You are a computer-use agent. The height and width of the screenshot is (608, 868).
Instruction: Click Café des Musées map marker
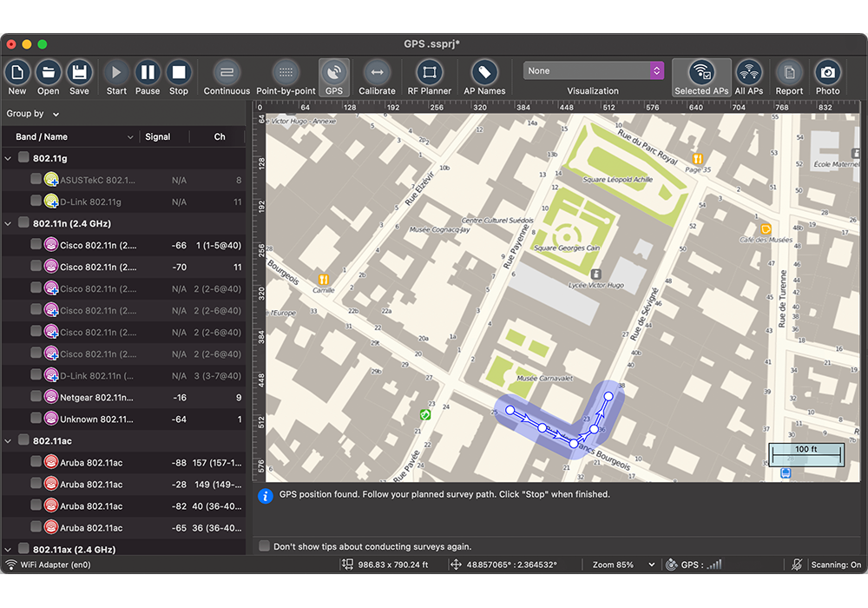(766, 228)
